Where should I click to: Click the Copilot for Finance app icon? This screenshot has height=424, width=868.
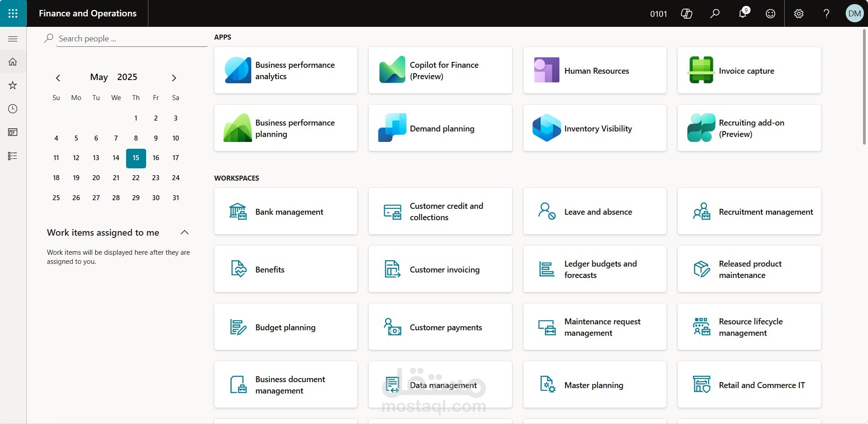point(392,70)
